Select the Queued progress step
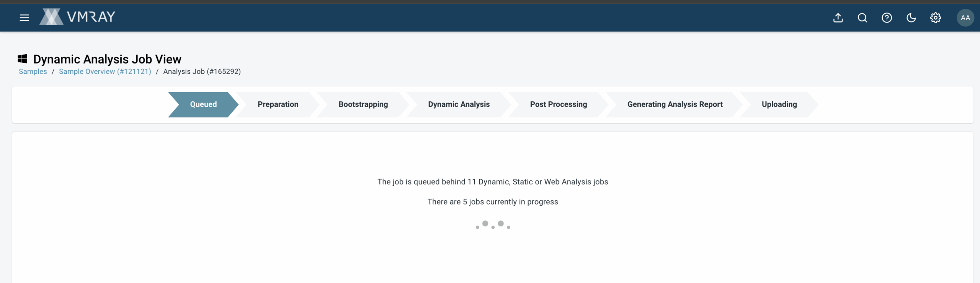Image resolution: width=980 pixels, height=283 pixels. coord(203,104)
